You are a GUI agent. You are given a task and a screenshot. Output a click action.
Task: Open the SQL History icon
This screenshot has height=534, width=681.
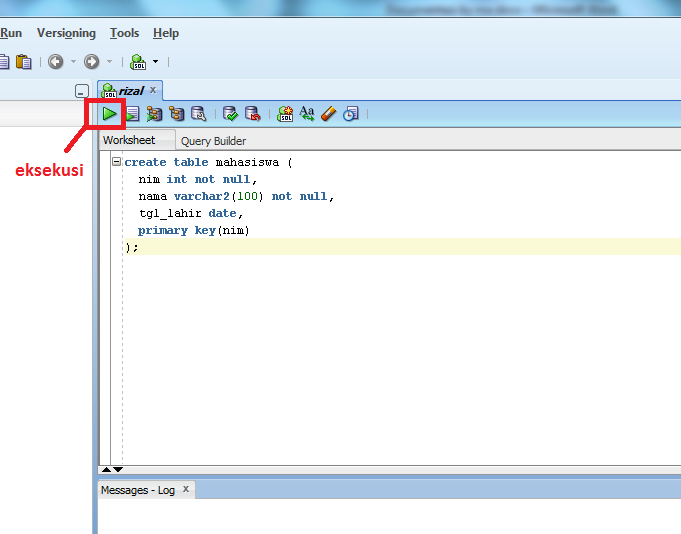click(x=351, y=114)
